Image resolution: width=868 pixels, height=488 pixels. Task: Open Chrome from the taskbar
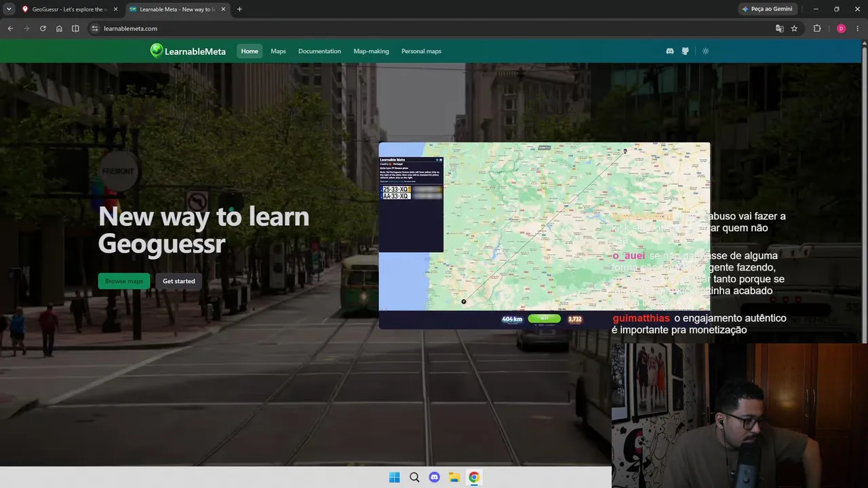click(474, 477)
